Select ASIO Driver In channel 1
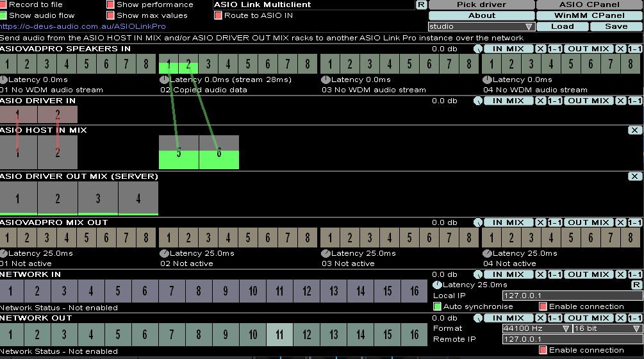The width and height of the screenshot is (644, 359). click(x=18, y=115)
